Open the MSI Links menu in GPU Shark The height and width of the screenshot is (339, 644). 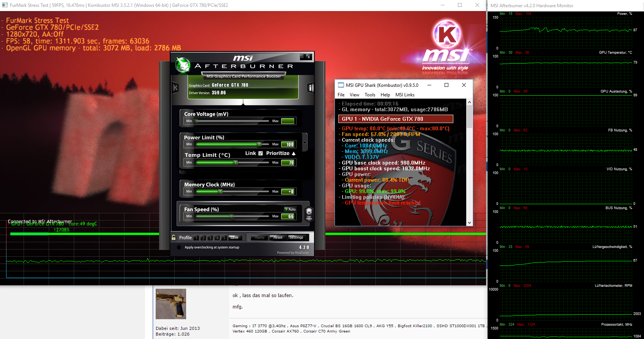[405, 95]
